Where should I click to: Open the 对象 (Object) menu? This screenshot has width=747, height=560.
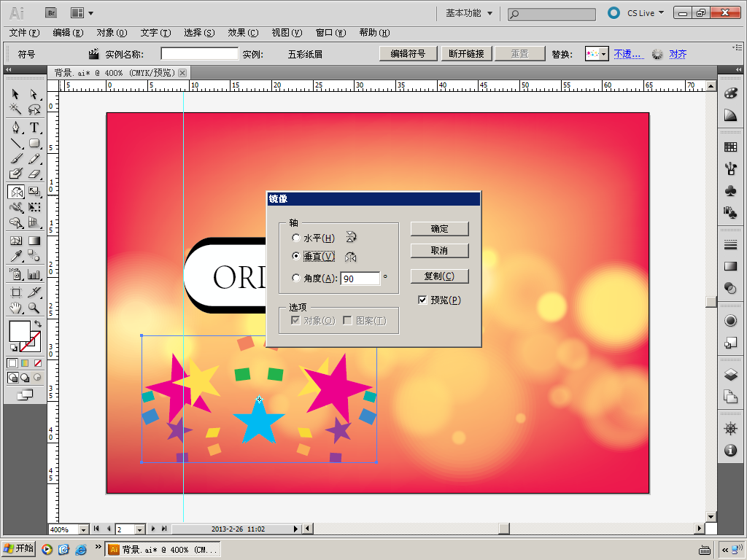tap(112, 32)
